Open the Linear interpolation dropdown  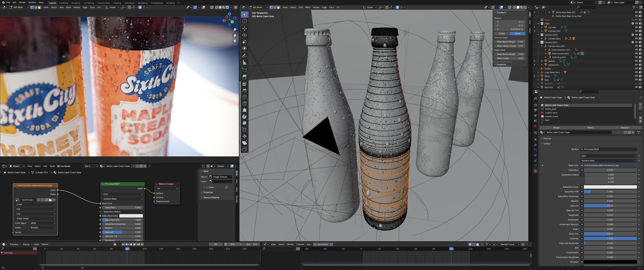point(36,205)
